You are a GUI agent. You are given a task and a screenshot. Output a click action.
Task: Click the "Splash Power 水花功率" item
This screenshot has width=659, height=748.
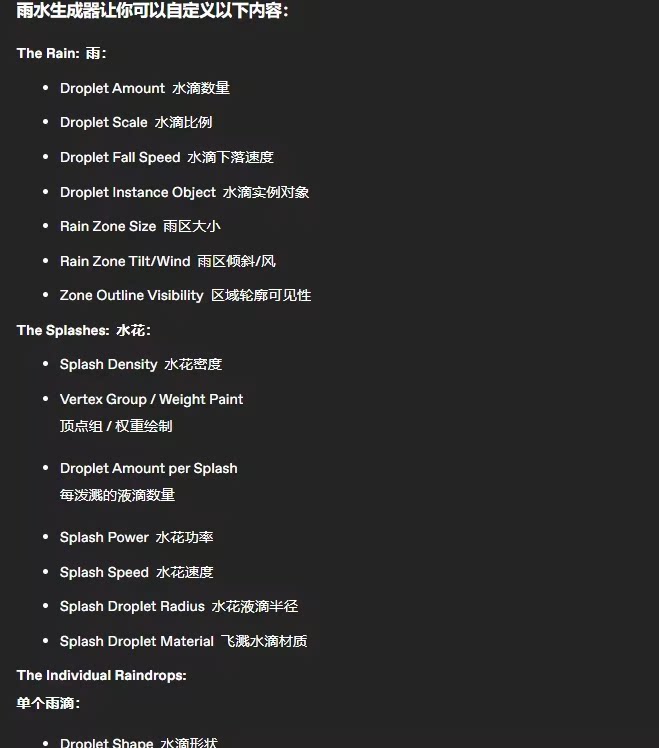pos(136,537)
